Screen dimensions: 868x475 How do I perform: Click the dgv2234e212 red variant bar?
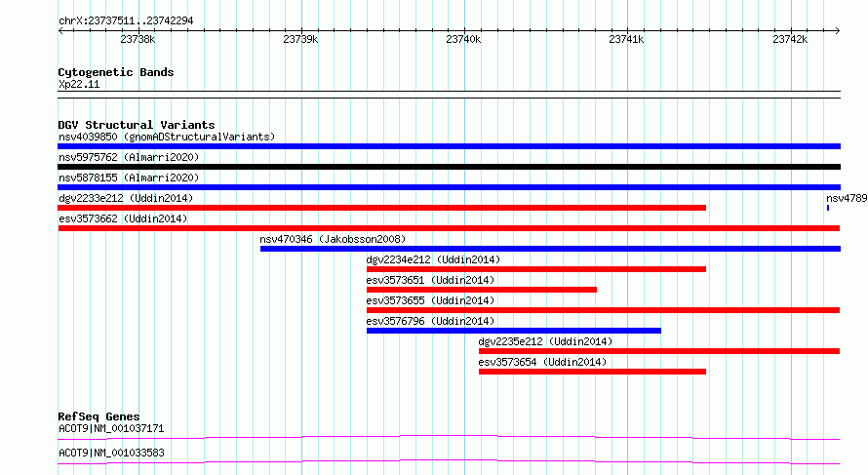click(x=536, y=269)
